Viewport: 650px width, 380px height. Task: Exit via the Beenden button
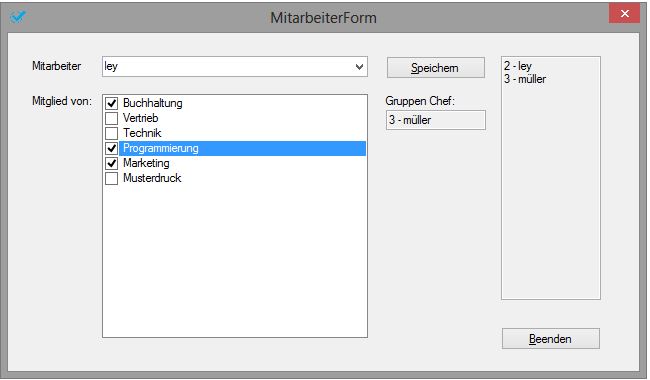pyautogui.click(x=551, y=339)
